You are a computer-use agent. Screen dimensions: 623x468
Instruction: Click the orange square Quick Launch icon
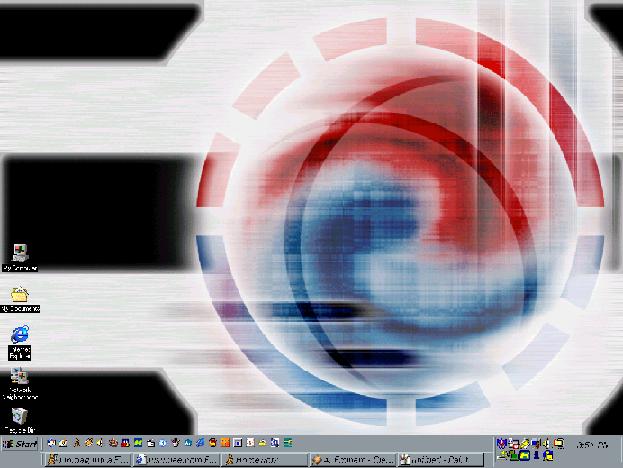[225, 443]
